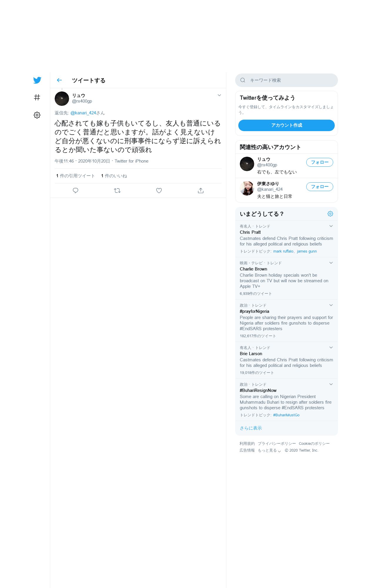Go back using the left arrow
This screenshot has height=588, width=365.
[x=59, y=80]
